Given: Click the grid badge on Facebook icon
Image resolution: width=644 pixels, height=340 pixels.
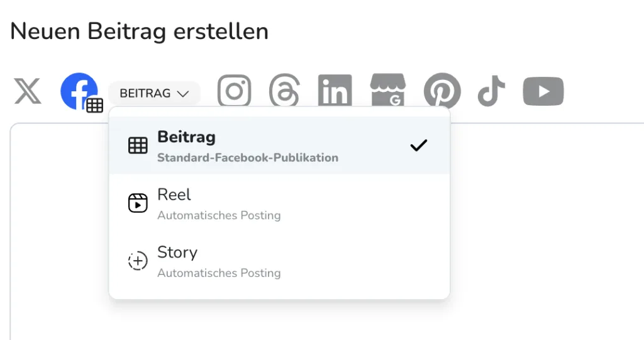Looking at the screenshot, I should point(94,105).
